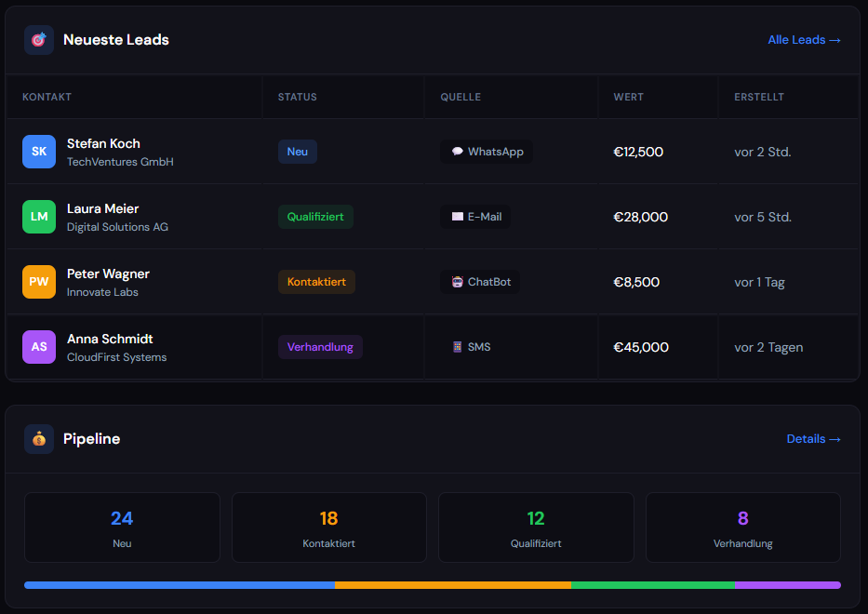Click Anna Schmidt's purple AS avatar

[39, 347]
